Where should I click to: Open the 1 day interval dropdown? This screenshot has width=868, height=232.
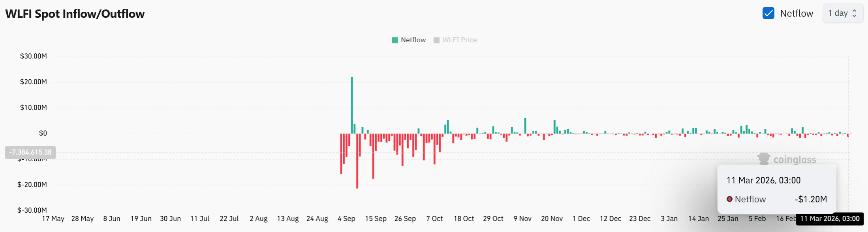(842, 13)
